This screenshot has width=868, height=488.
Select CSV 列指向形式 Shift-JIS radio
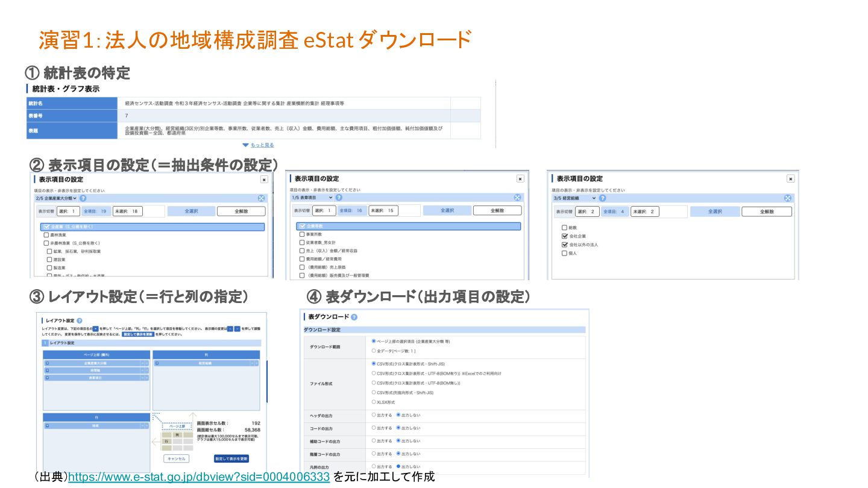pos(374,392)
